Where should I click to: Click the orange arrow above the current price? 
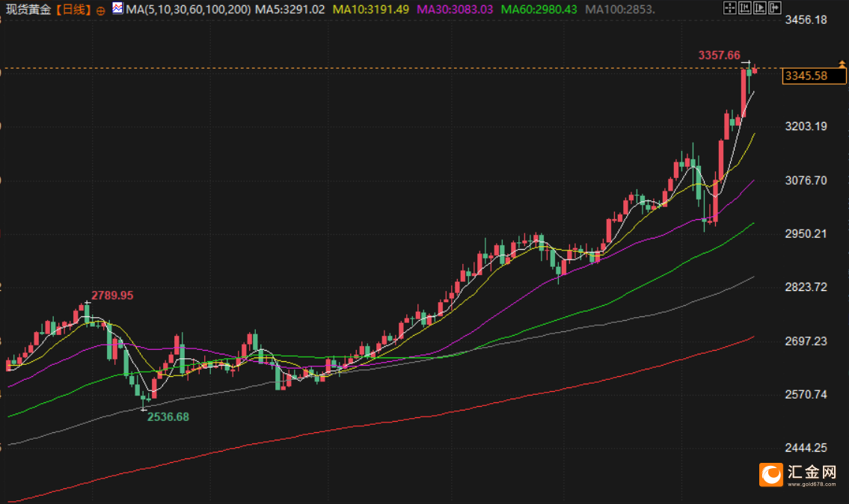coord(842,64)
